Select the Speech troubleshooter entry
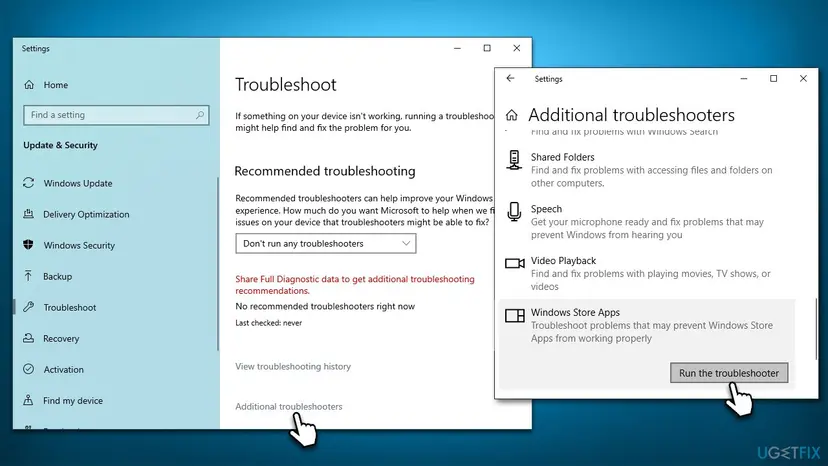 tap(647, 221)
